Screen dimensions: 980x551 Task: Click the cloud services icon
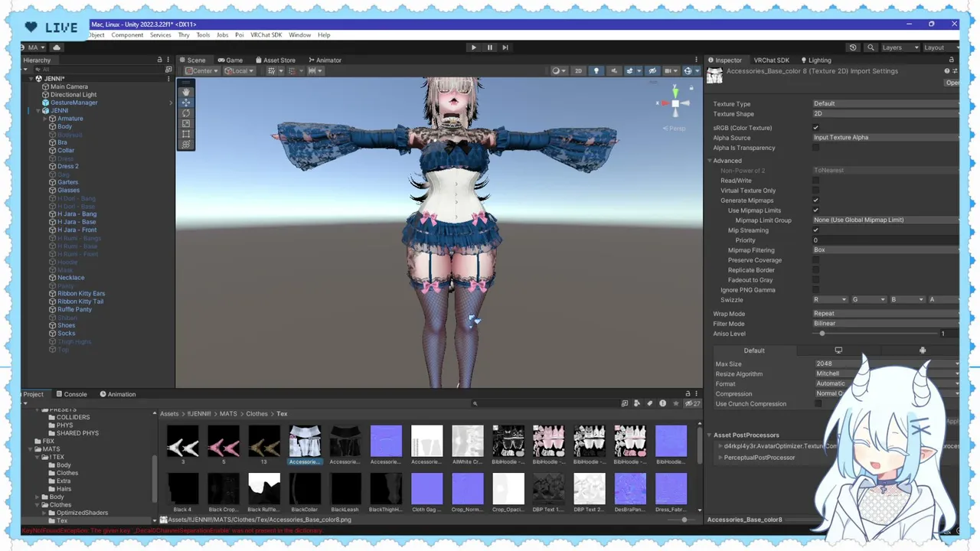57,47
